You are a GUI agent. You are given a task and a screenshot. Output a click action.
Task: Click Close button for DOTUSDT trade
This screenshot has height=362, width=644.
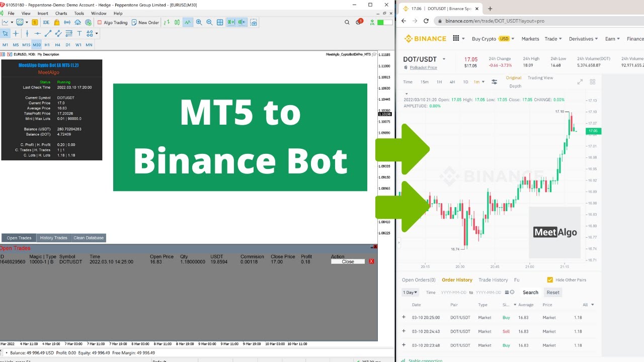[348, 261]
